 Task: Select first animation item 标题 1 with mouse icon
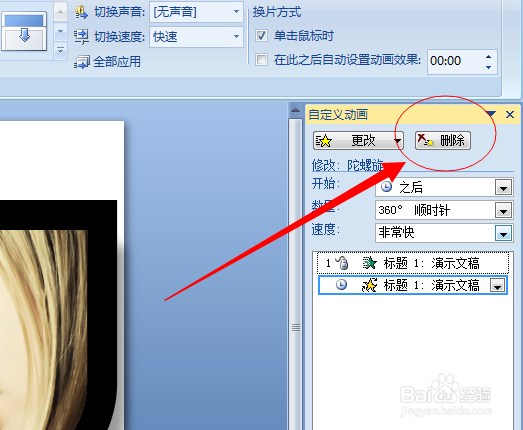413,263
